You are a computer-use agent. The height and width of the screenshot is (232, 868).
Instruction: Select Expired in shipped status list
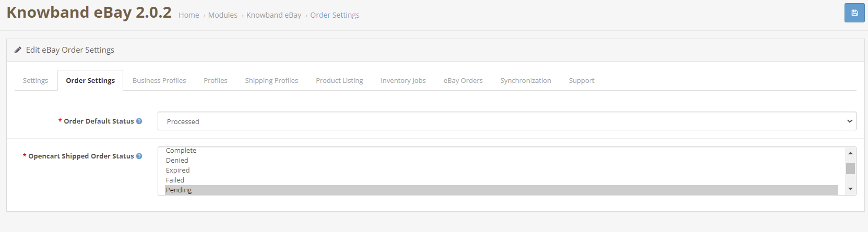[x=502, y=170]
